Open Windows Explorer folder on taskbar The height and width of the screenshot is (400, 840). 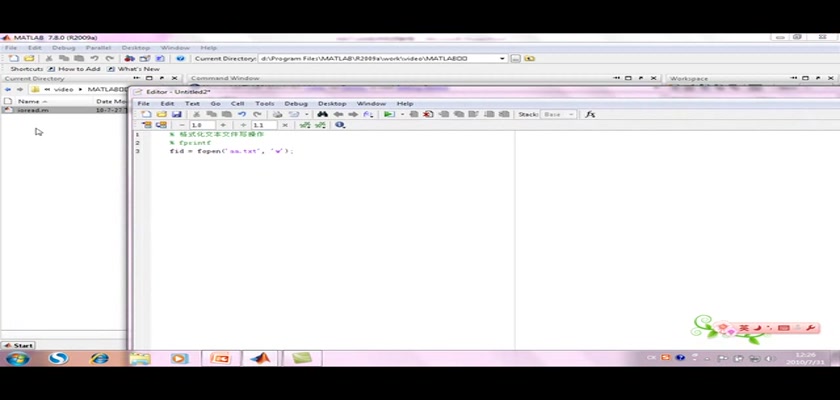click(x=140, y=358)
